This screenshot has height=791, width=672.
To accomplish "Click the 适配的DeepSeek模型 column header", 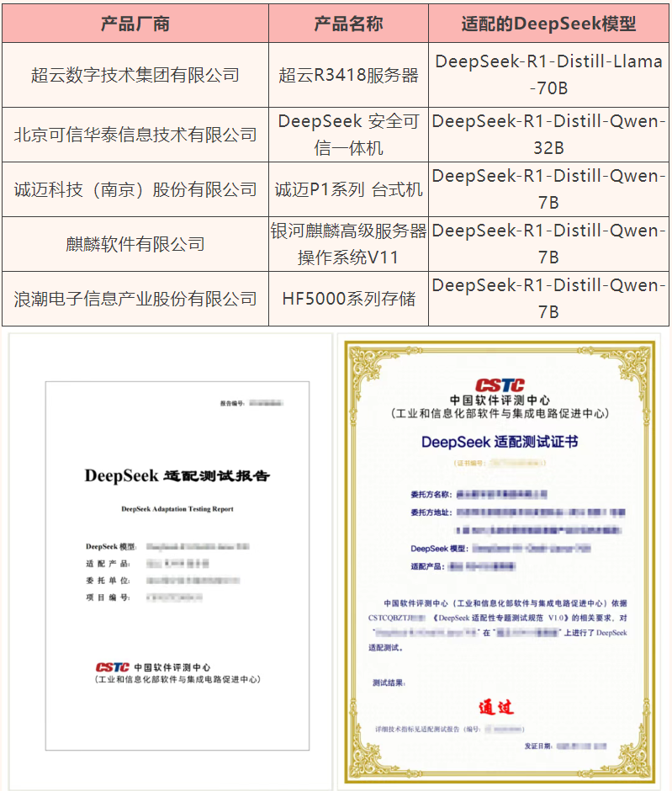I will (x=548, y=24).
